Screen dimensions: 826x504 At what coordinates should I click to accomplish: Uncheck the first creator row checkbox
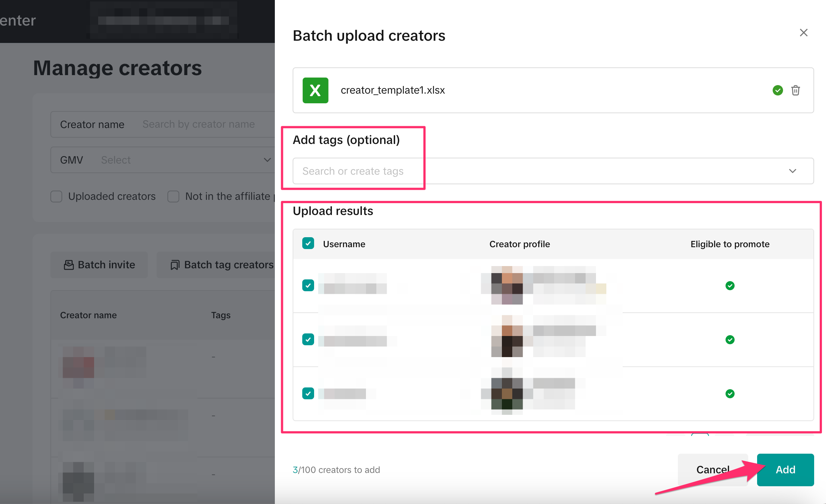(x=308, y=285)
